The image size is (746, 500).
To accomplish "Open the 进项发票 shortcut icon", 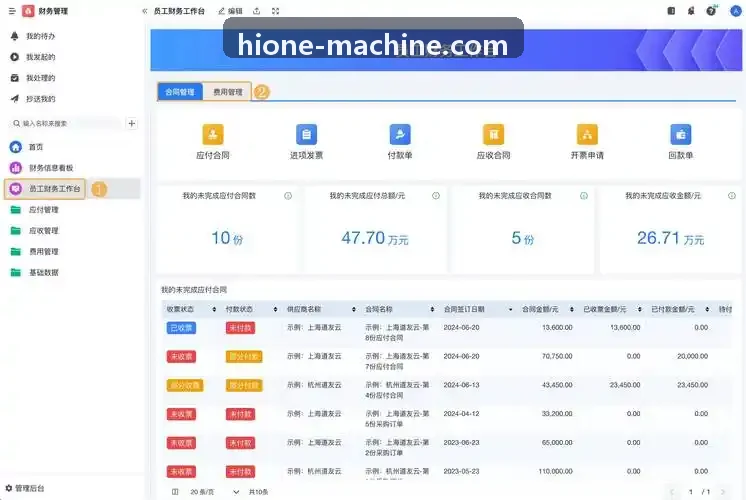I will pyautogui.click(x=306, y=134).
